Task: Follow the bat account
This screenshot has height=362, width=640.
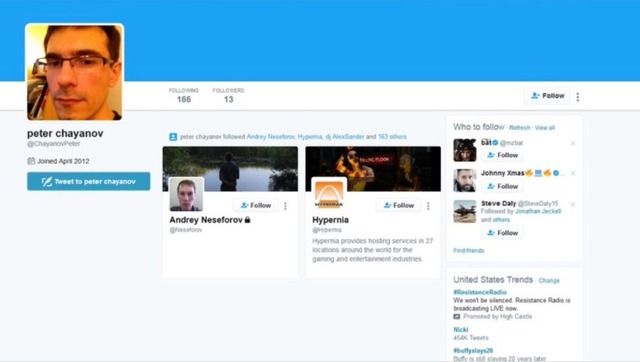Action: click(502, 155)
